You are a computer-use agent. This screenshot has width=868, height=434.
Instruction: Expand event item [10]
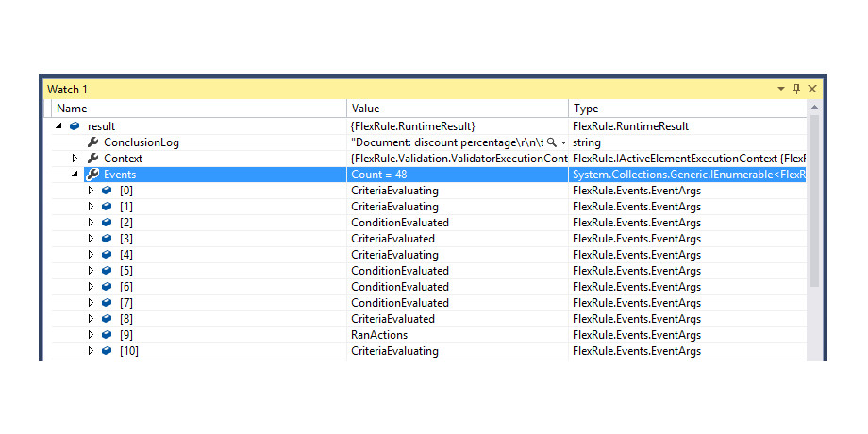pos(91,351)
